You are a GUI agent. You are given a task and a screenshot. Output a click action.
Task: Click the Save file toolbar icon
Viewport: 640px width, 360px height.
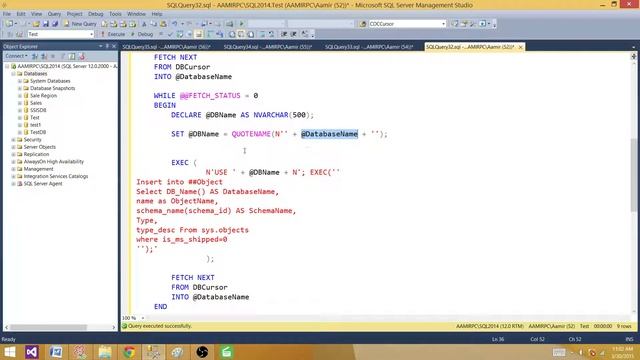click(46, 24)
